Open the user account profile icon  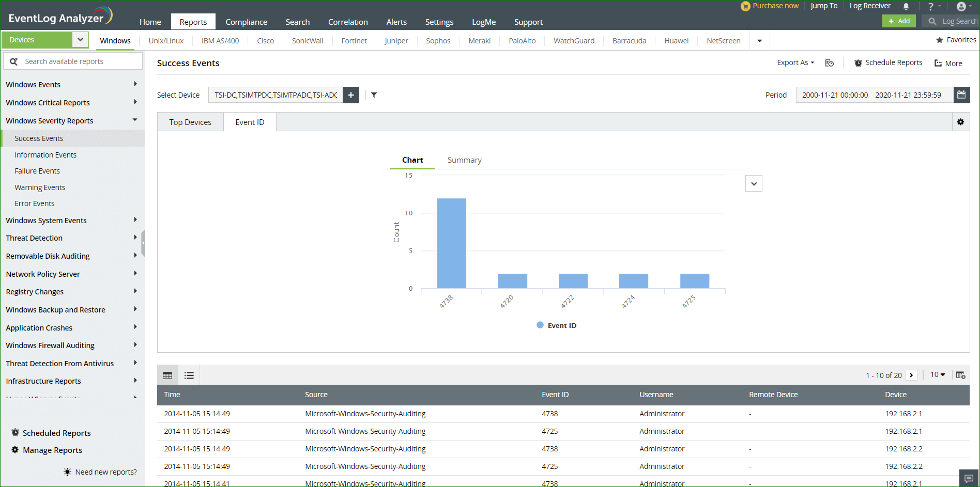[x=961, y=6]
